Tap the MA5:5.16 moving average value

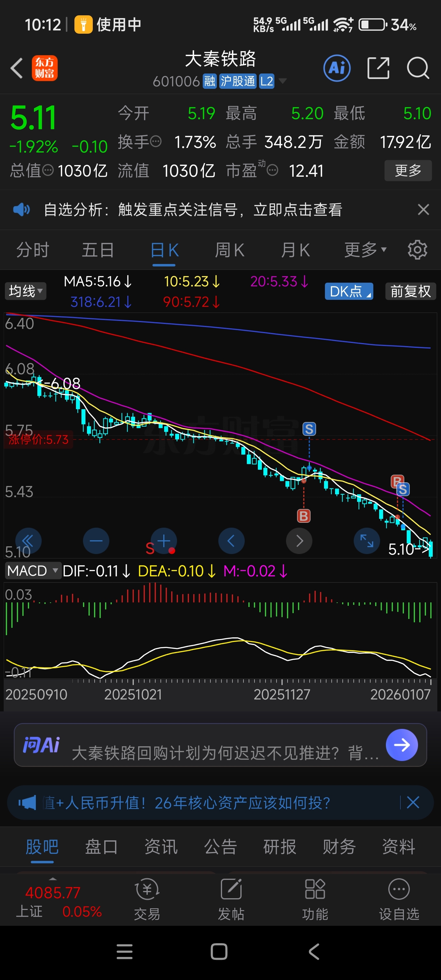98,281
